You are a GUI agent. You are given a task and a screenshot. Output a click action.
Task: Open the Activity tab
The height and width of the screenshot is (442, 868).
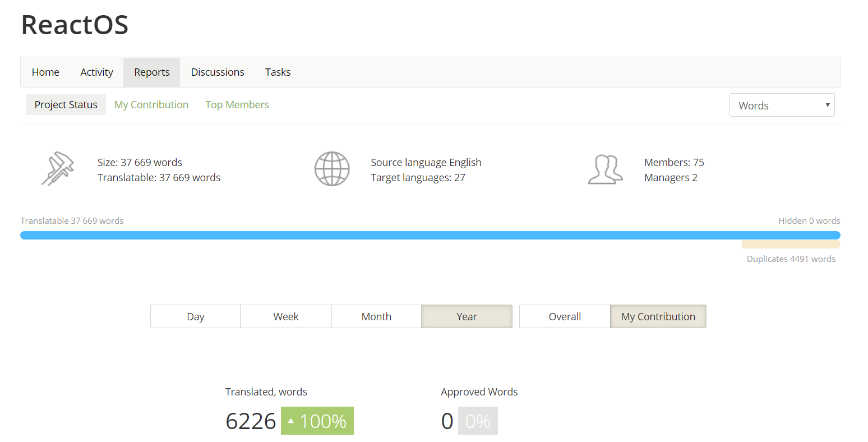[96, 72]
